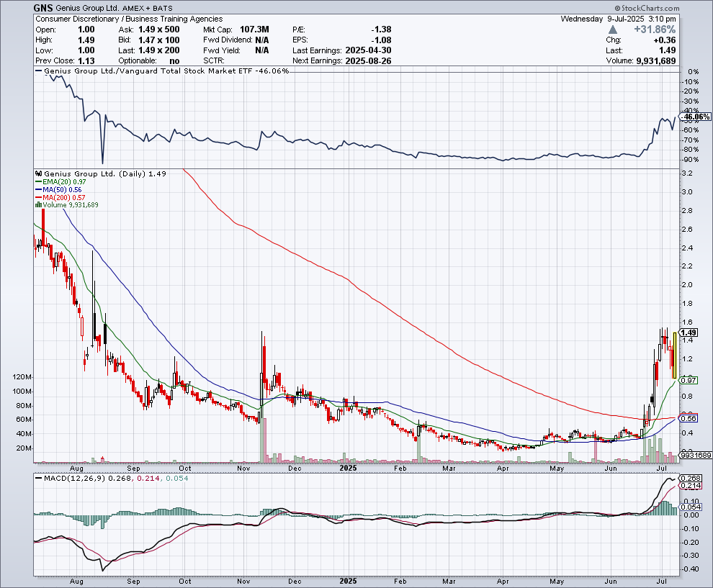Click the EPS value -1.08
The image size is (713, 588).
click(381, 40)
